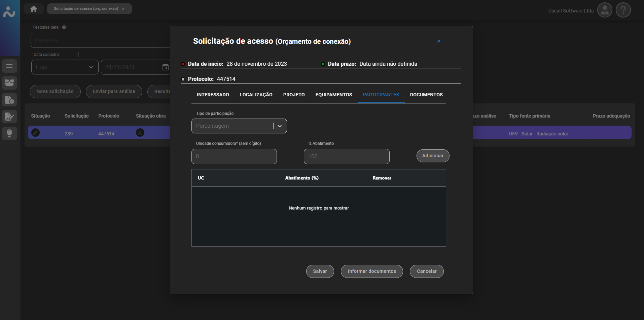Switch to the DOCUMENTOS tab
Viewport: 644px width, 320px height.
[426, 95]
